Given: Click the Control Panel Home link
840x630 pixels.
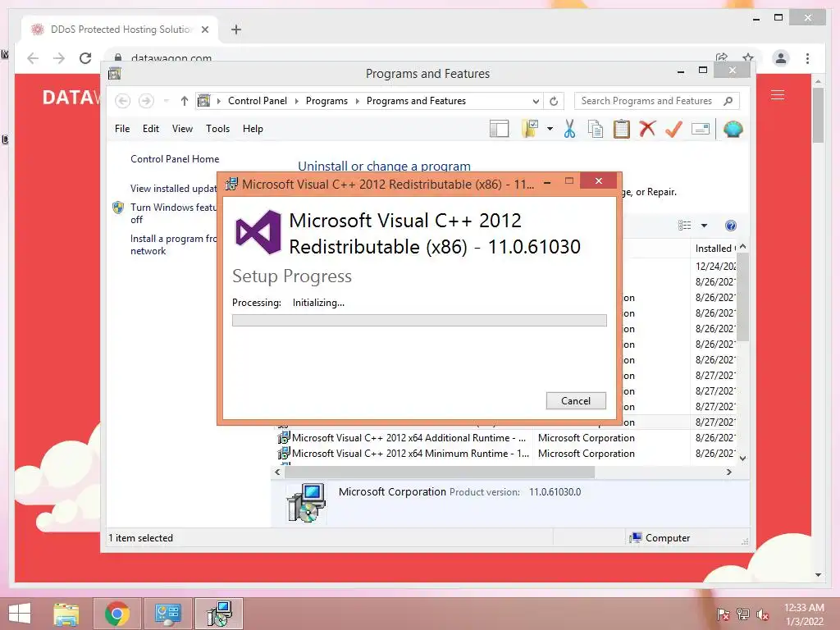Looking at the screenshot, I should (x=175, y=159).
